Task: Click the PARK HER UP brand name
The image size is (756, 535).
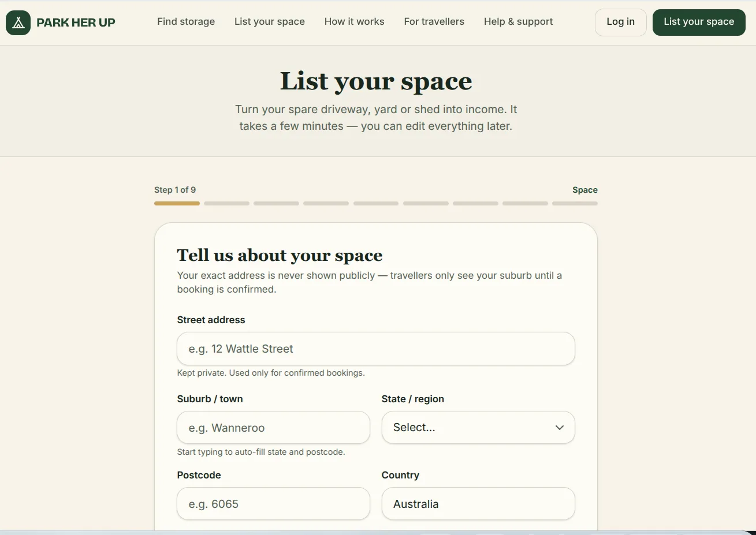Action: [76, 23]
